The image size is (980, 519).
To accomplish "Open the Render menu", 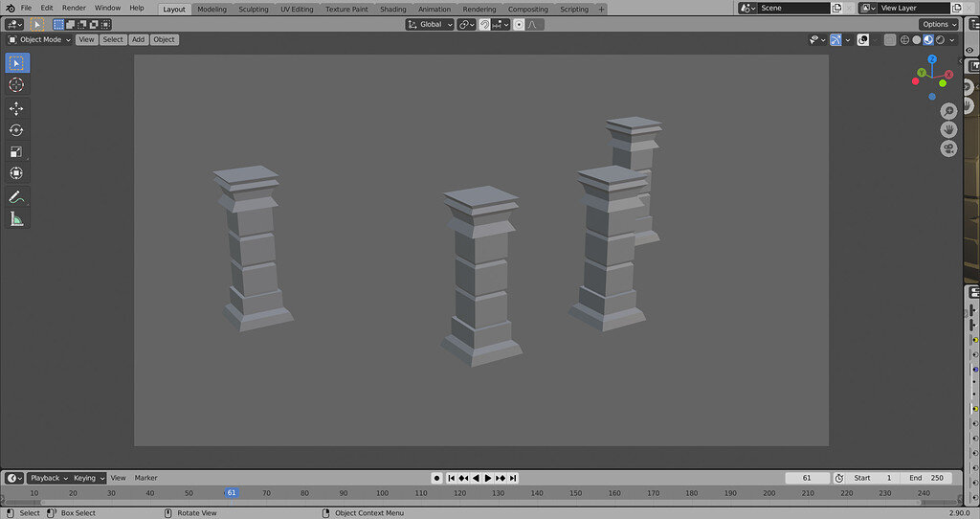I will (74, 8).
